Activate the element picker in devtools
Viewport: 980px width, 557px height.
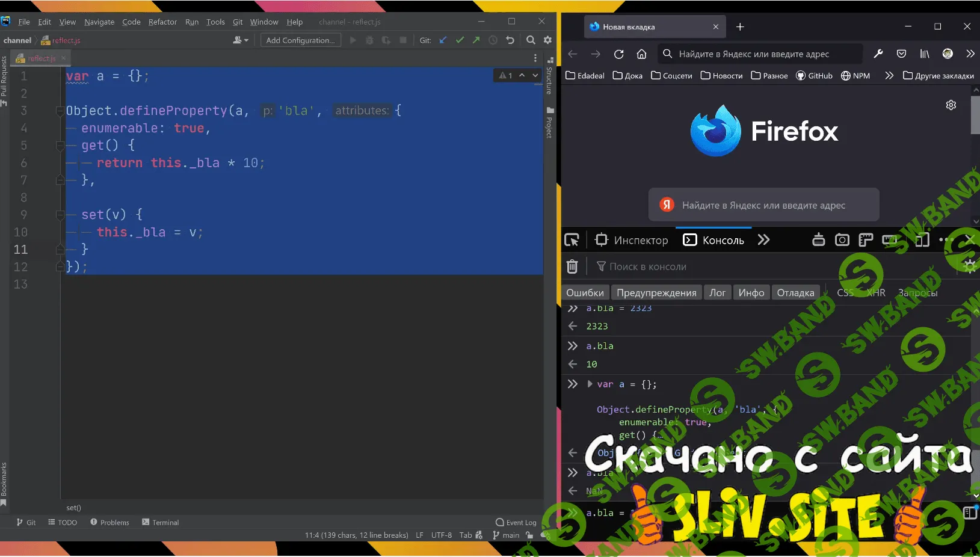pos(572,240)
